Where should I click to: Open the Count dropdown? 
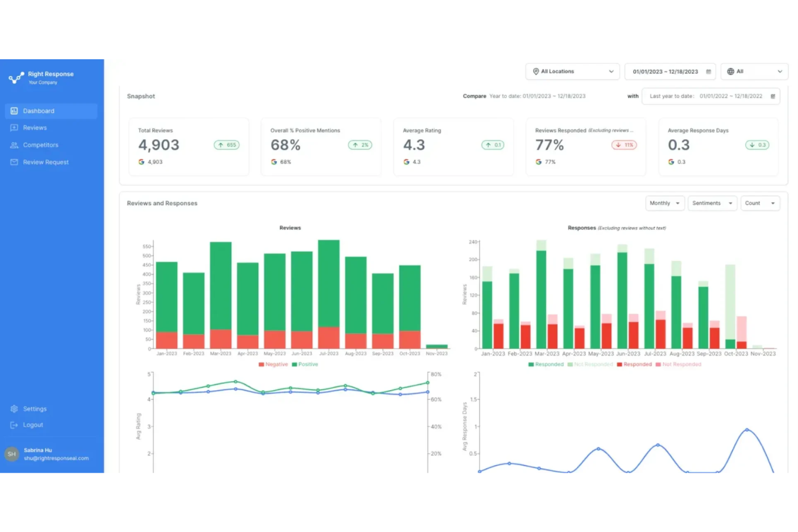pyautogui.click(x=760, y=203)
